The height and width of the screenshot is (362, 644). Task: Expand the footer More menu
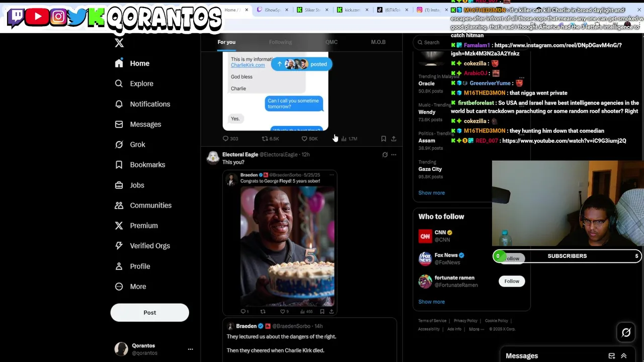476,329
